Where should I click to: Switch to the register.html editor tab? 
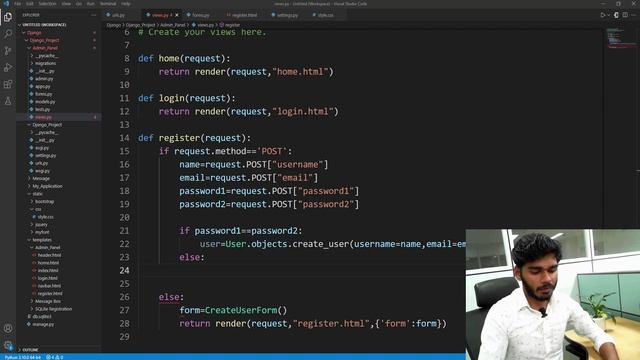(244, 15)
